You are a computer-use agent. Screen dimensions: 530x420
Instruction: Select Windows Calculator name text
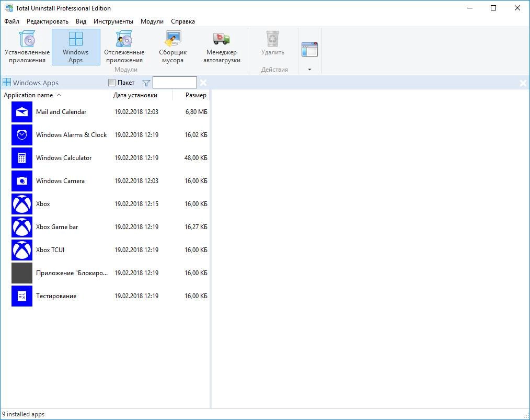tap(64, 158)
